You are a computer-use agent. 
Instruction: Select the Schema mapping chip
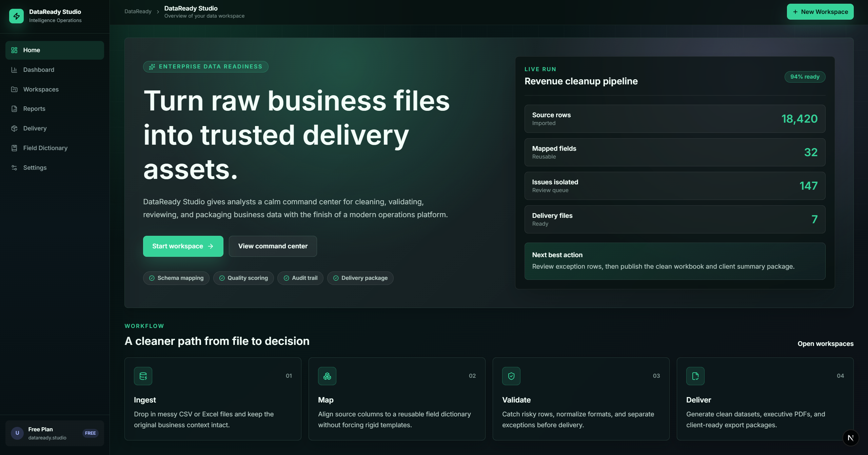(x=176, y=278)
